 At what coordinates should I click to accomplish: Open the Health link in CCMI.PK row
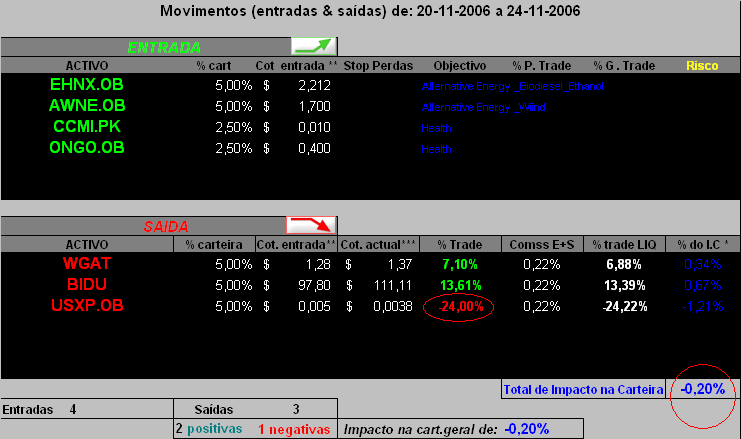point(436,128)
